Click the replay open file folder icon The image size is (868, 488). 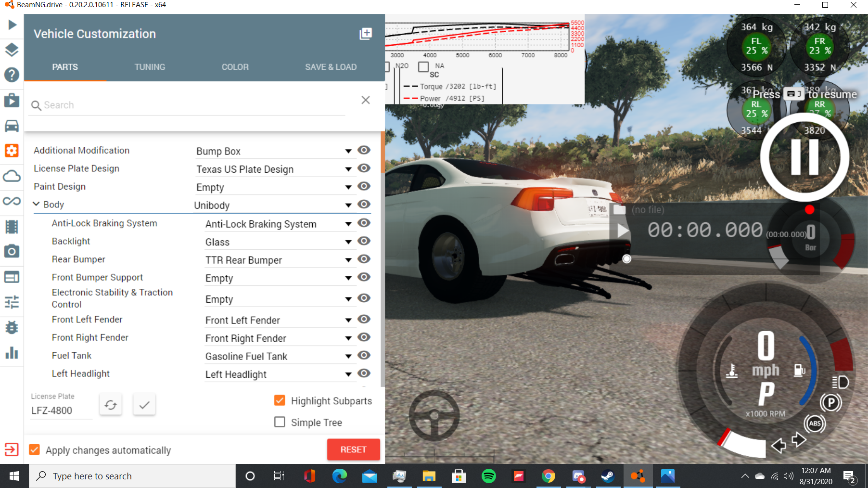click(x=619, y=210)
